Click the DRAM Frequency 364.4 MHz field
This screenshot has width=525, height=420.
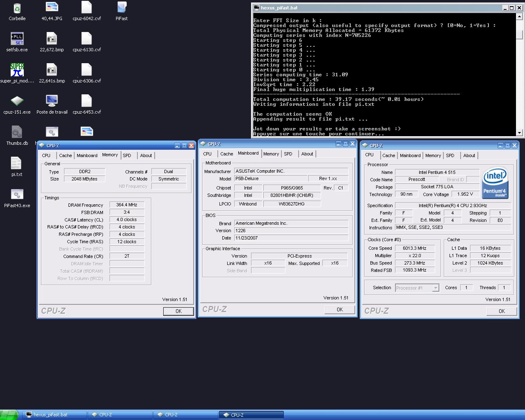[x=127, y=205]
